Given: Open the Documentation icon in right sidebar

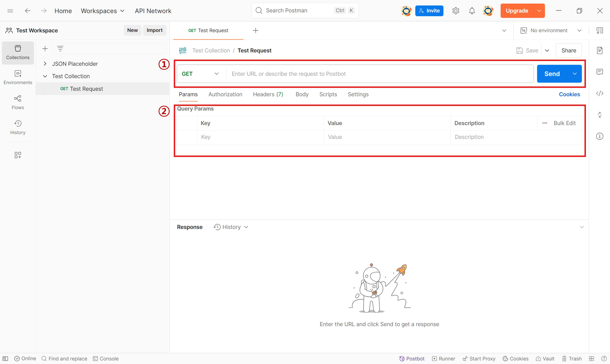Looking at the screenshot, I should 599,50.
